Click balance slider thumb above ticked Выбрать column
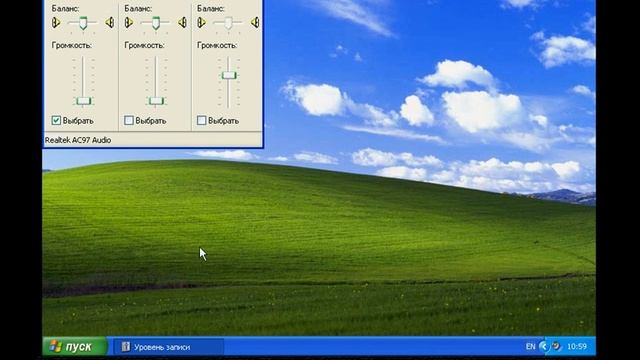The width and height of the screenshot is (640, 360). pyautogui.click(x=83, y=23)
